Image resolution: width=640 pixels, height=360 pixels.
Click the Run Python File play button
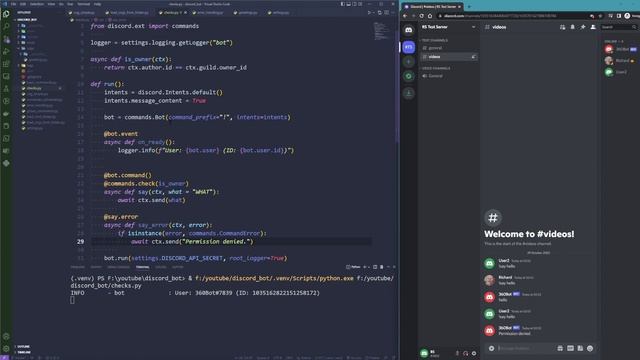pyautogui.click(x=370, y=13)
